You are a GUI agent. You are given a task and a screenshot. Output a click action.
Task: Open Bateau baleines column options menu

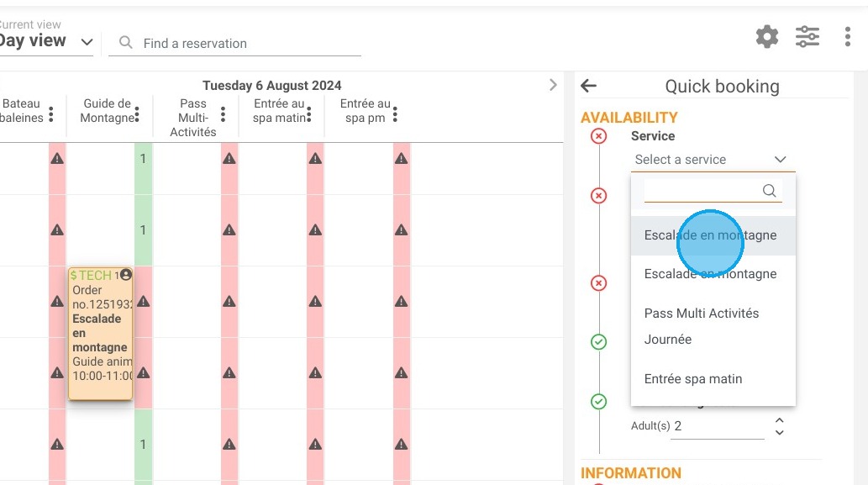coord(51,114)
